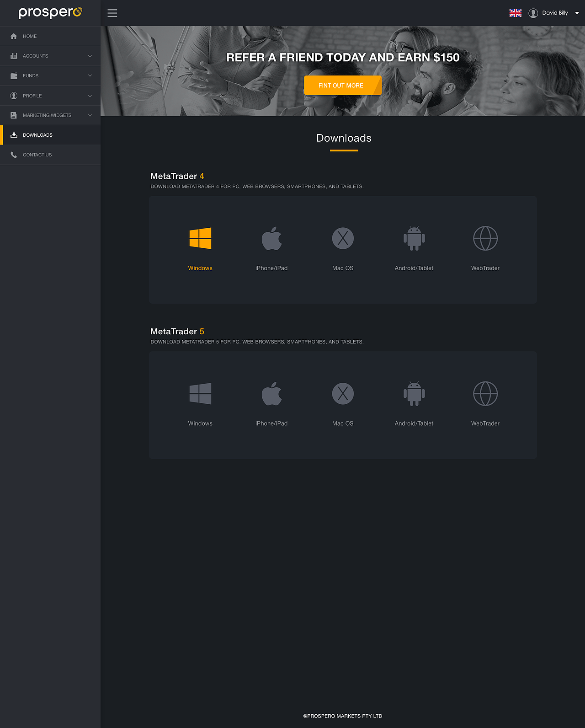Select Profile menu item
The width and height of the screenshot is (585, 728).
click(x=50, y=96)
